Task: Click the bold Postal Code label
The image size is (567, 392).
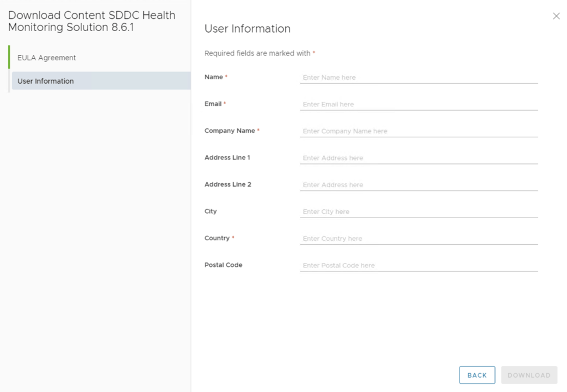Action: 223,265
